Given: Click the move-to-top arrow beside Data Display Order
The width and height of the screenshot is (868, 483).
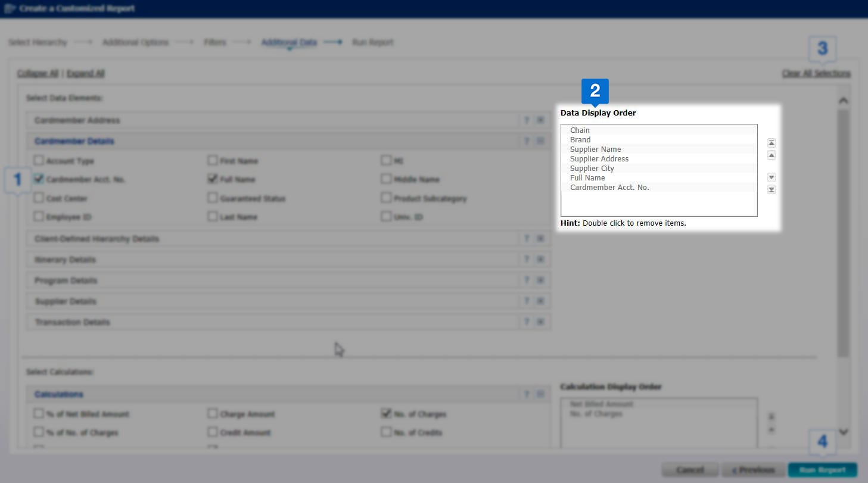Looking at the screenshot, I should [771, 143].
